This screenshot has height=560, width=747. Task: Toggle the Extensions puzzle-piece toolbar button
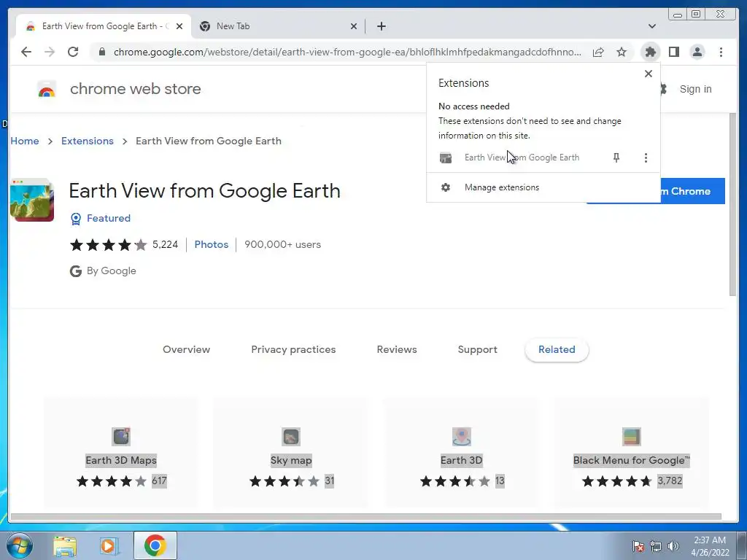point(650,52)
